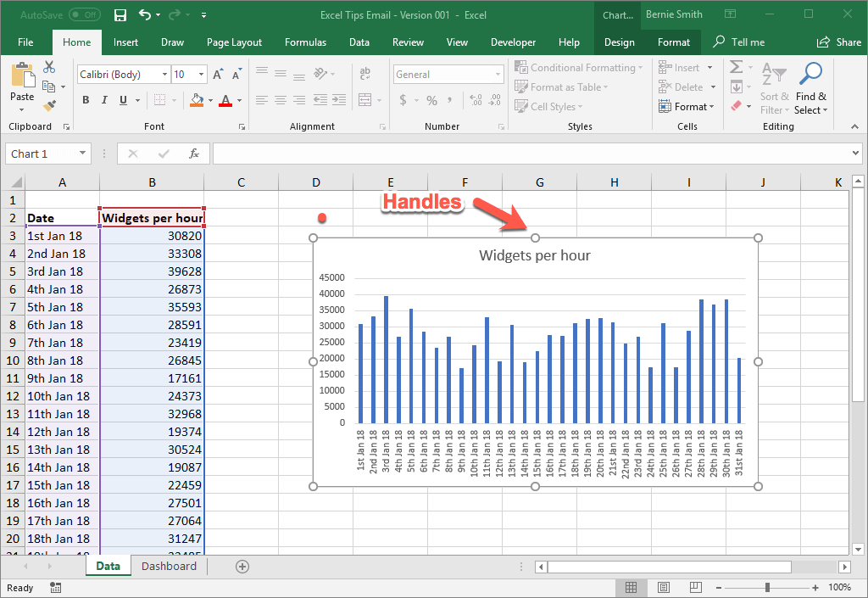Click the Save icon in title bar
This screenshot has height=598, width=868.
[x=120, y=14]
